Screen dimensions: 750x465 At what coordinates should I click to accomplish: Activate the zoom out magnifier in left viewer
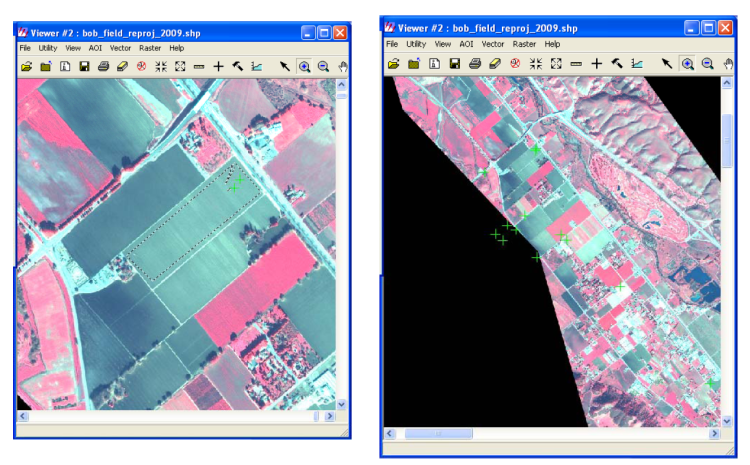point(323,66)
